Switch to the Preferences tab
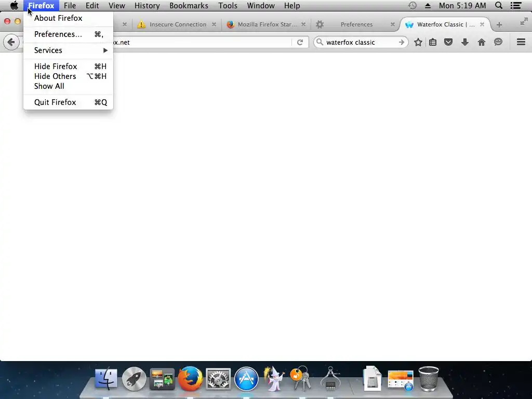This screenshot has width=532, height=399. 356,24
